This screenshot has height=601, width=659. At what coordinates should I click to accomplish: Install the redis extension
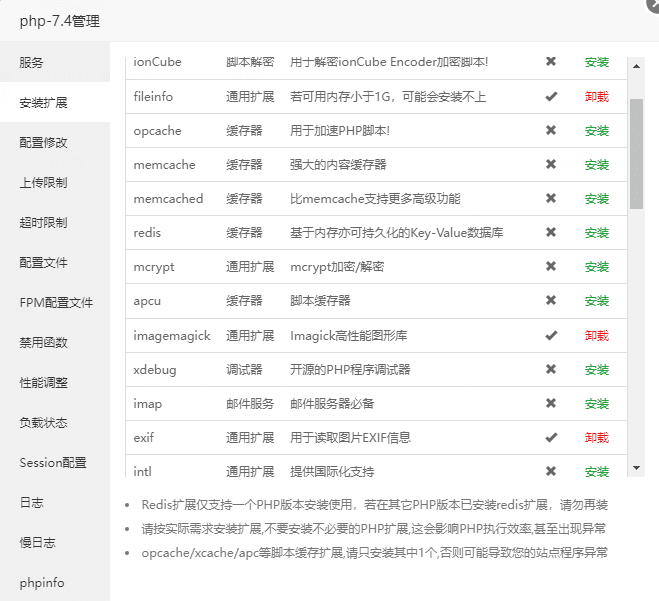tap(596, 233)
